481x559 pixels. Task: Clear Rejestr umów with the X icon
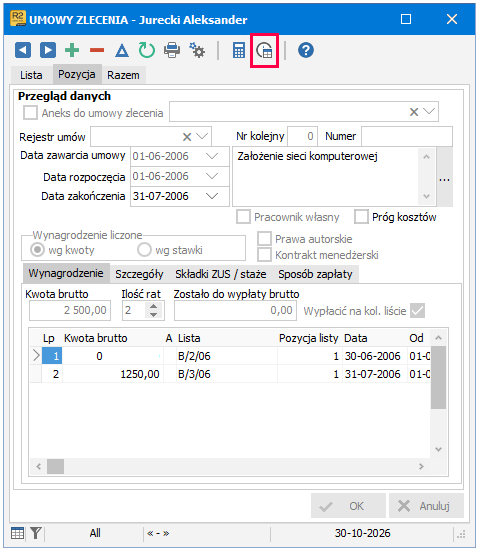(187, 137)
